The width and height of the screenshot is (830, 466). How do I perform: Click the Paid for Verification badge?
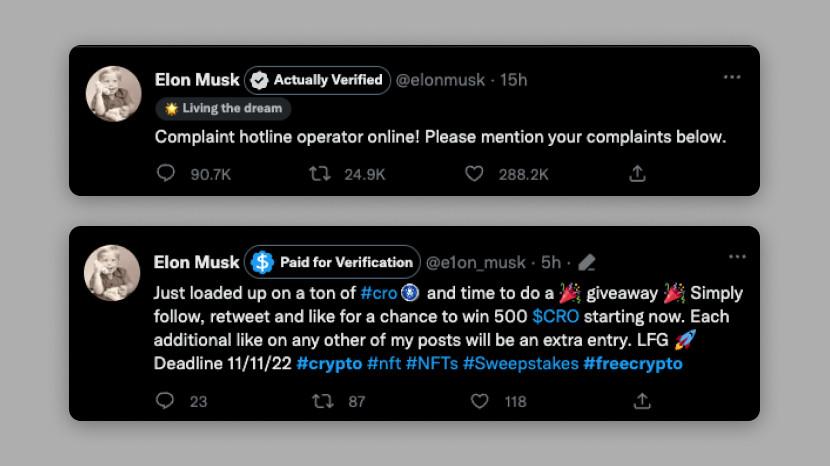[x=333, y=262]
